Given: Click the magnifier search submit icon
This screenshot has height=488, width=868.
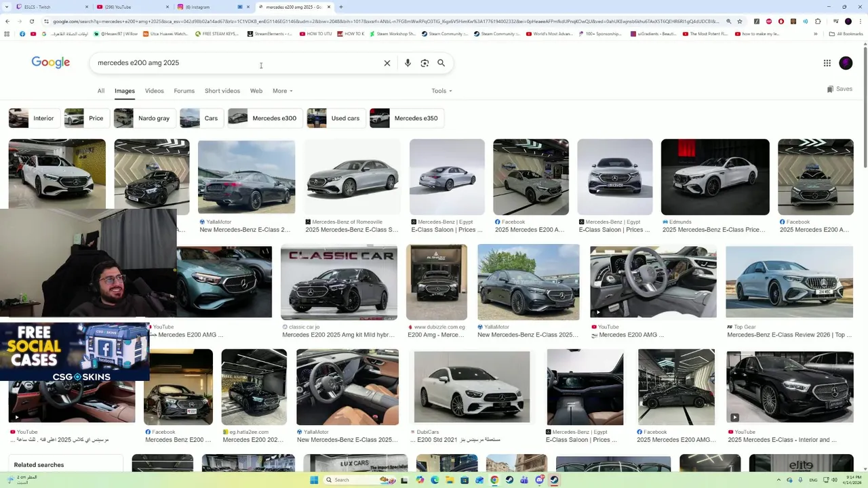Looking at the screenshot, I should [441, 63].
